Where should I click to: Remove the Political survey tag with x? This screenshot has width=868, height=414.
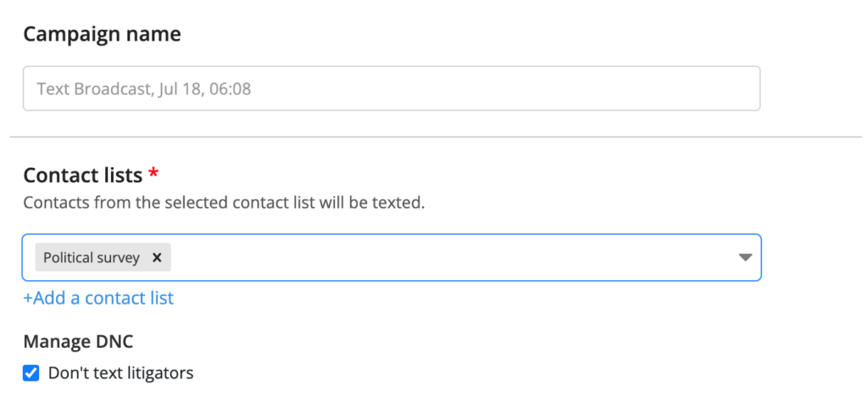point(157,258)
